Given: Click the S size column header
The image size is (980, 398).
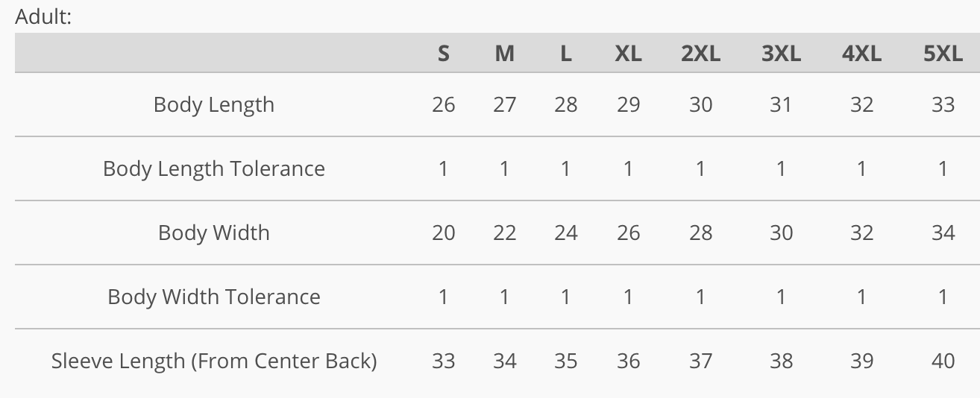Looking at the screenshot, I should [x=443, y=54].
